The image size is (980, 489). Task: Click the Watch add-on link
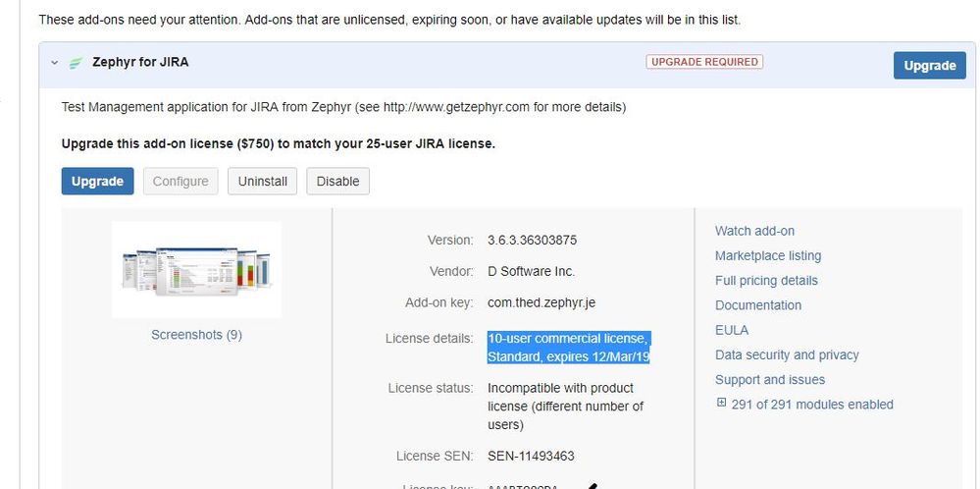(x=754, y=231)
